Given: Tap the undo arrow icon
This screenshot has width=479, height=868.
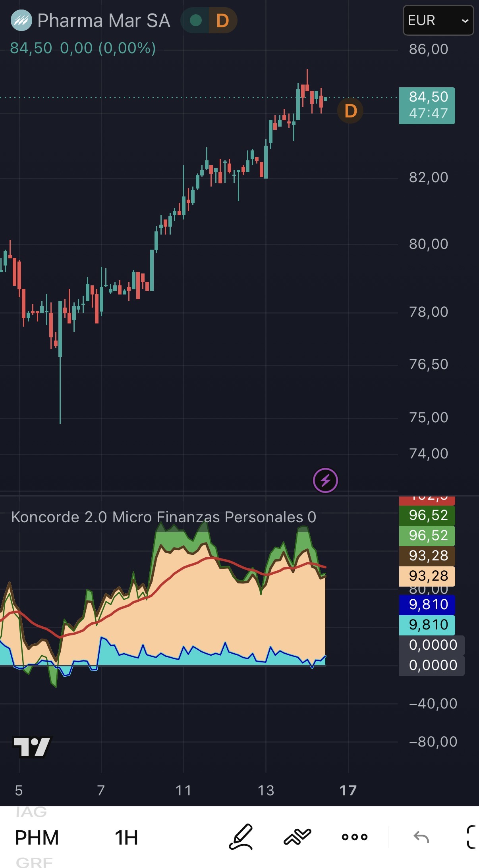Looking at the screenshot, I should click(x=421, y=837).
